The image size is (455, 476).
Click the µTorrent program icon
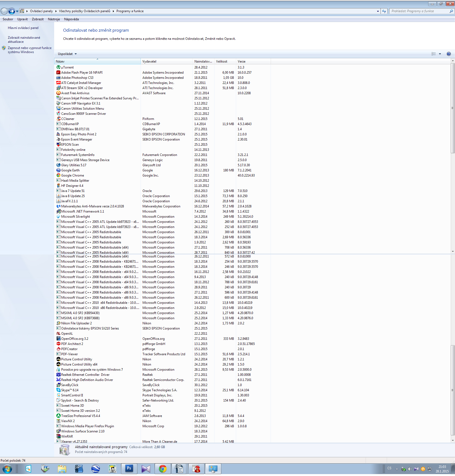click(58, 67)
